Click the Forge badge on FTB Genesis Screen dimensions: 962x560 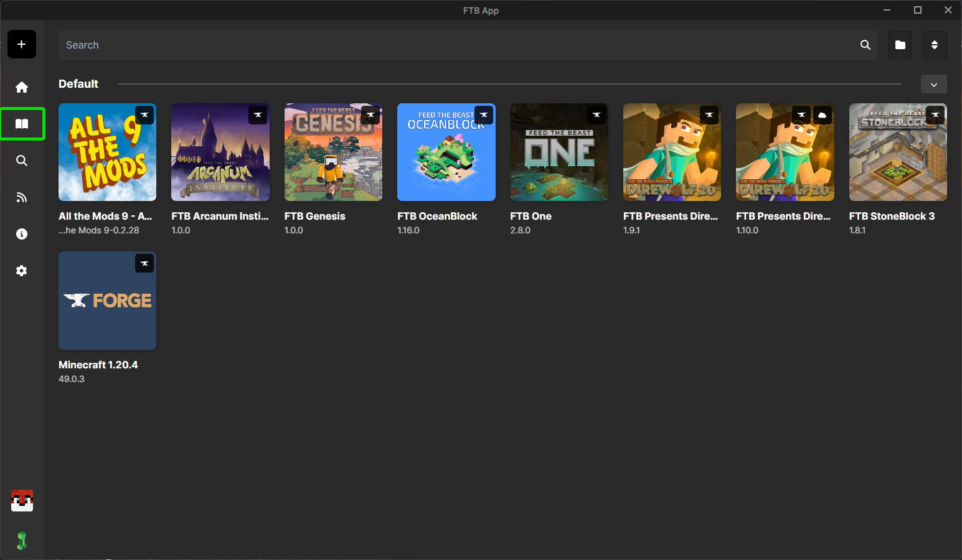tap(370, 115)
